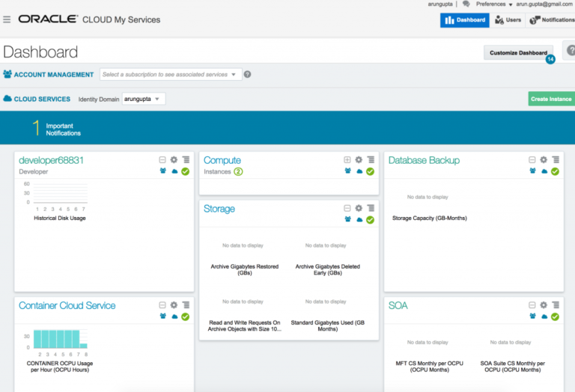Open the Important Notifications banner

[287, 128]
